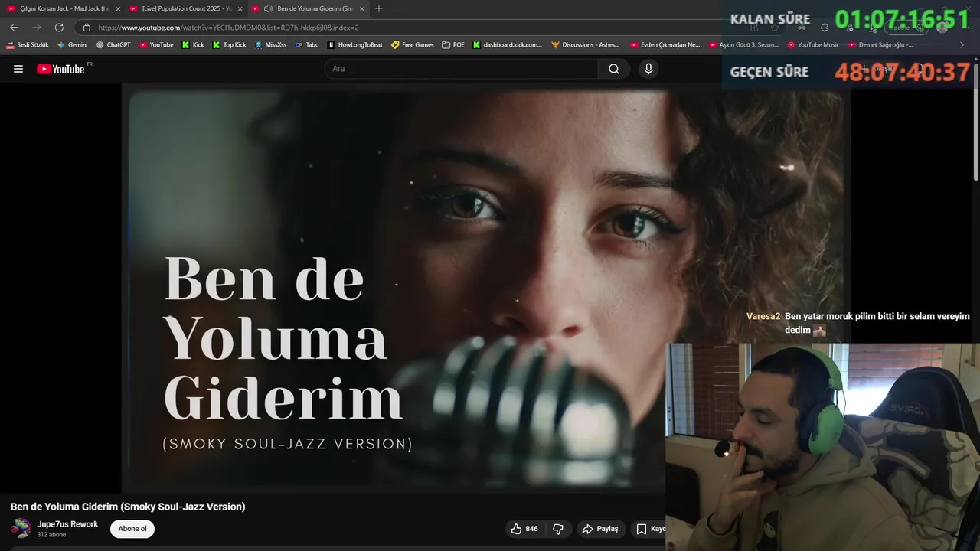Go back with the browser back arrow
980x551 pixels.
pyautogui.click(x=14, y=28)
